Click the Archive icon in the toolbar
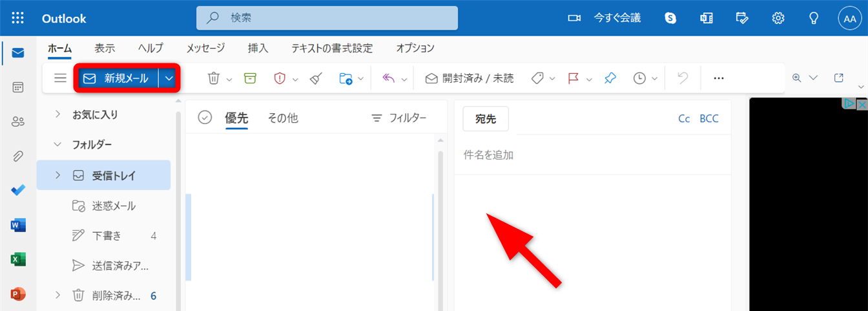Viewport: 868px width, 311px height. point(250,78)
